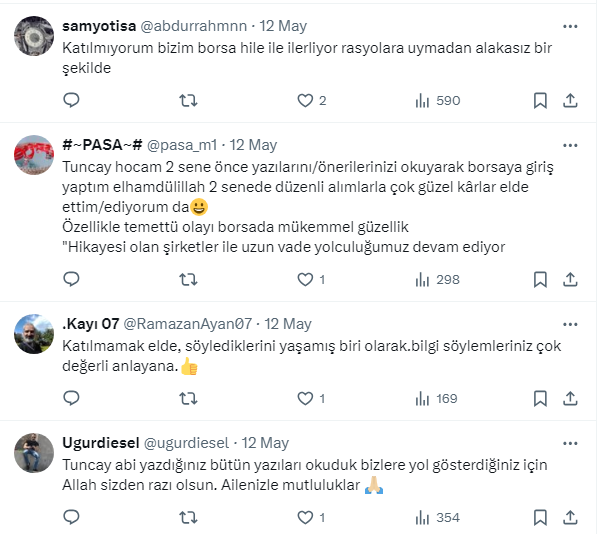Screen dimensions: 607x534
Task: Share Ugurdiesel's tweet
Action: pyautogui.click(x=570, y=517)
